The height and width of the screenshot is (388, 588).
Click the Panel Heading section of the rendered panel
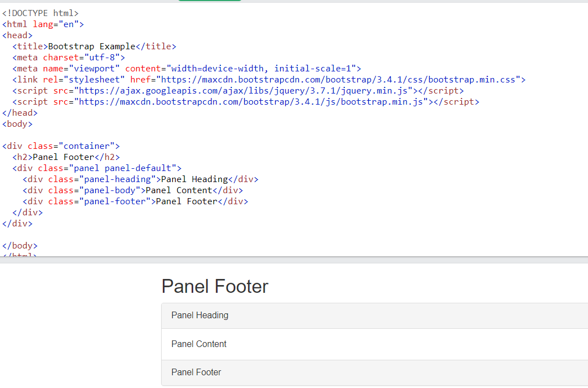199,315
